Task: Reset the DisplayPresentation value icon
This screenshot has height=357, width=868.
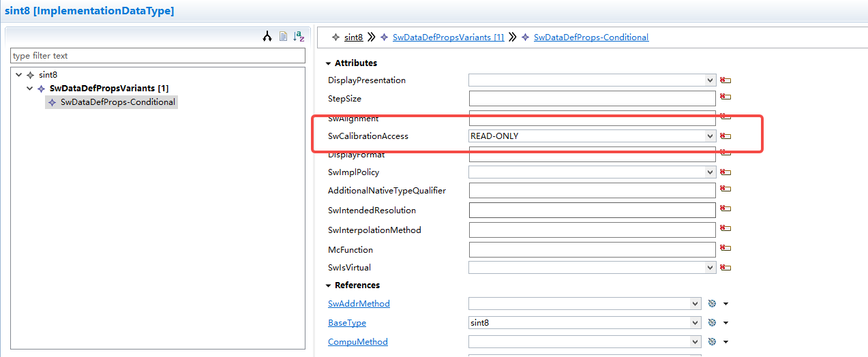Action: (x=725, y=80)
